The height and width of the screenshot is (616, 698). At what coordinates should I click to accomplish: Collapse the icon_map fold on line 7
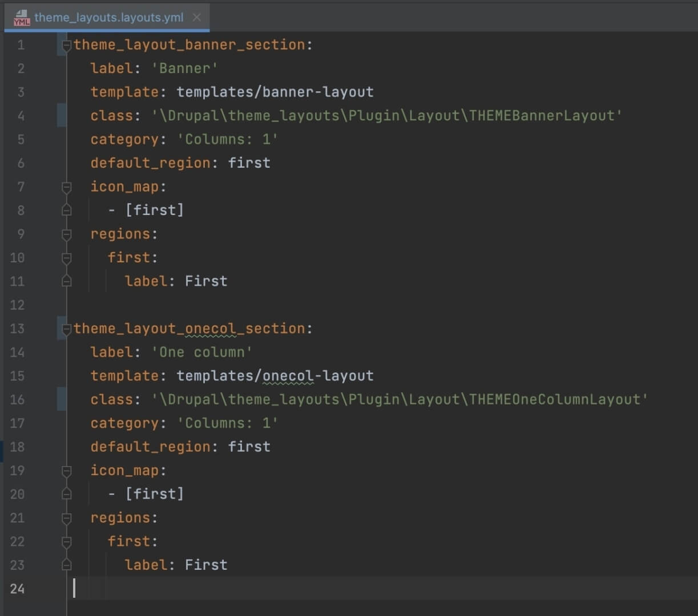[67, 187]
